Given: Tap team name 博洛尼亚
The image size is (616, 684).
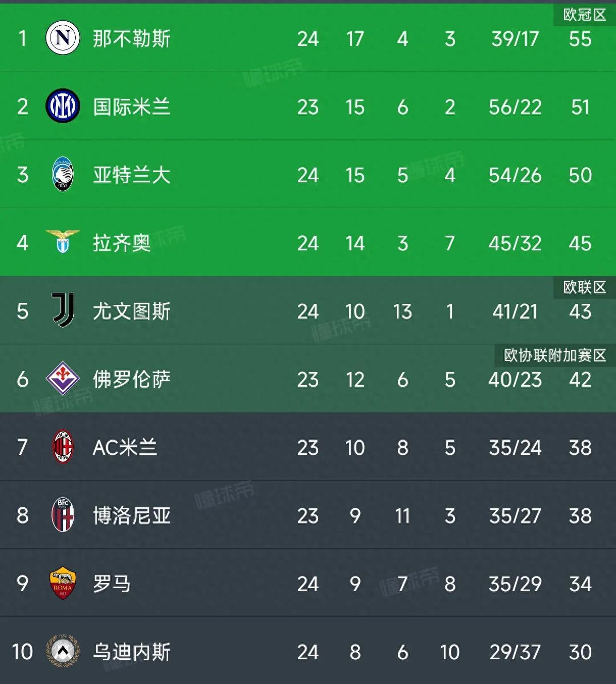Looking at the screenshot, I should (x=132, y=516).
